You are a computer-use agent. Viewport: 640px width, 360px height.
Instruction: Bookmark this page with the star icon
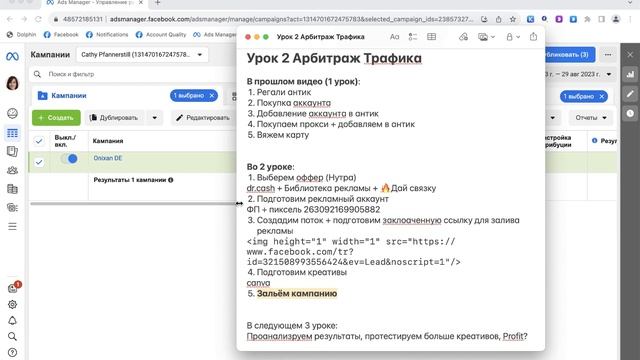pos(513,19)
